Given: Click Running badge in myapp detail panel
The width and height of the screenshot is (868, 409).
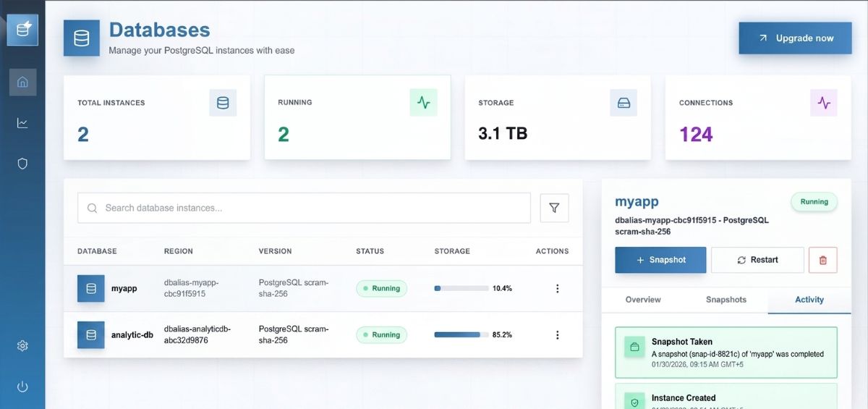Looking at the screenshot, I should [814, 202].
